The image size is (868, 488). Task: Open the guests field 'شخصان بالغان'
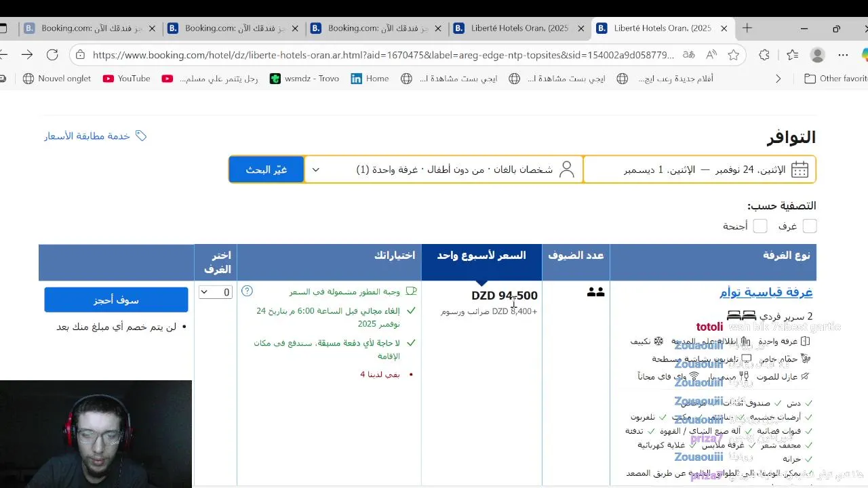click(443, 169)
